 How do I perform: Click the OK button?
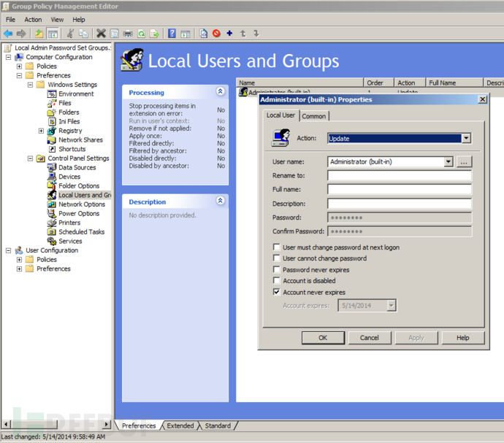323,338
